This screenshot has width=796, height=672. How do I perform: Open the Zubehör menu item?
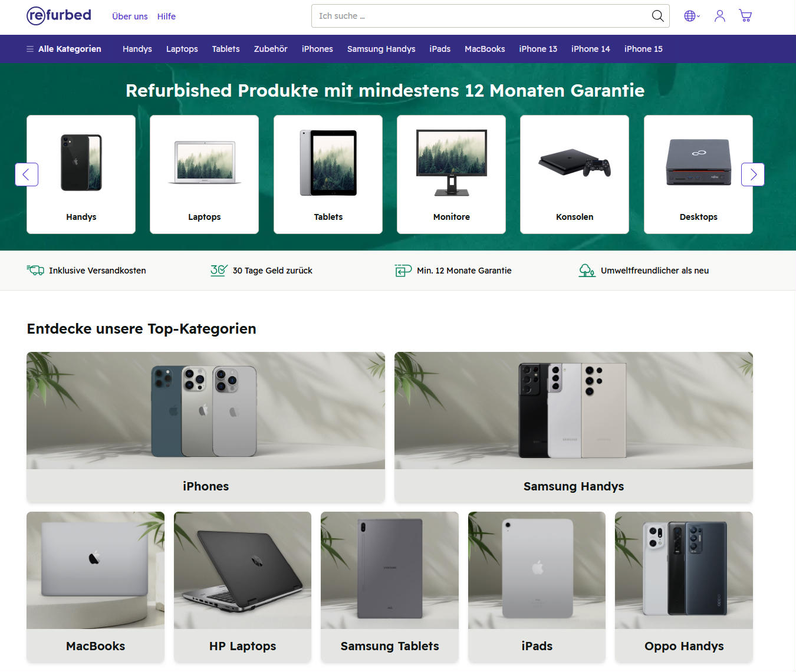click(x=271, y=49)
